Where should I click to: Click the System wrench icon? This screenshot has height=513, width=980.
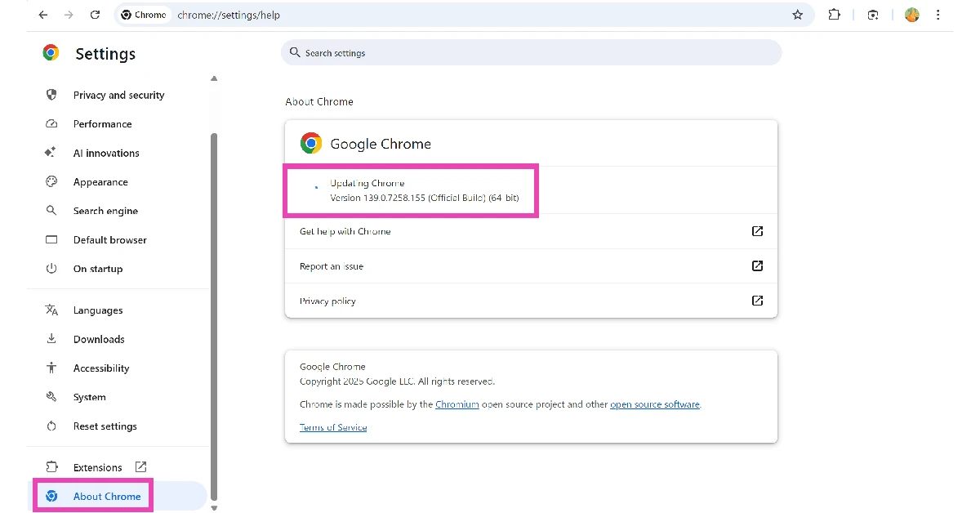pyautogui.click(x=51, y=397)
